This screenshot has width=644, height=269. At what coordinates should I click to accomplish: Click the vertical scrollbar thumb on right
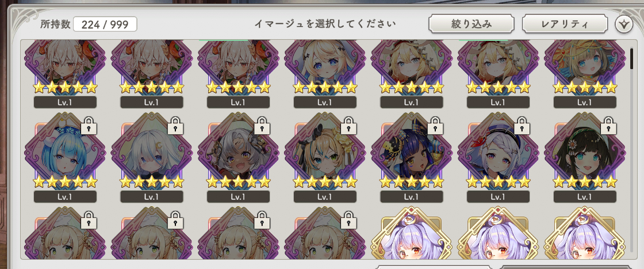tap(632, 58)
